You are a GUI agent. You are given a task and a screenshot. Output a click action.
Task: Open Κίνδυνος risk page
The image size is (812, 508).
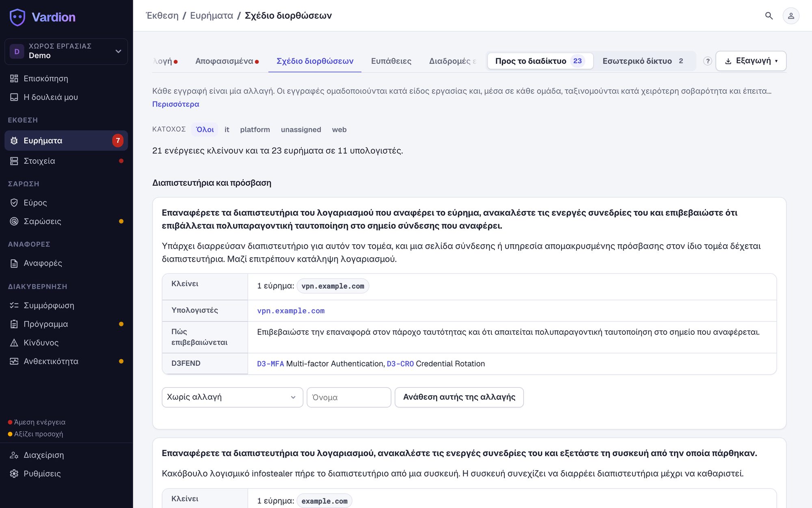tap(66, 343)
